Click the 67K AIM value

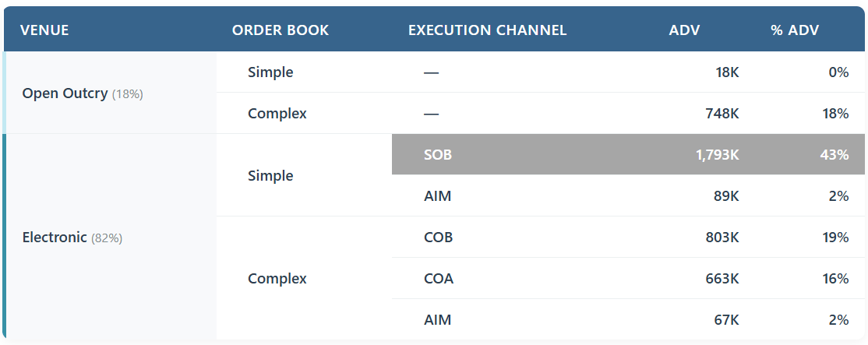click(x=726, y=319)
